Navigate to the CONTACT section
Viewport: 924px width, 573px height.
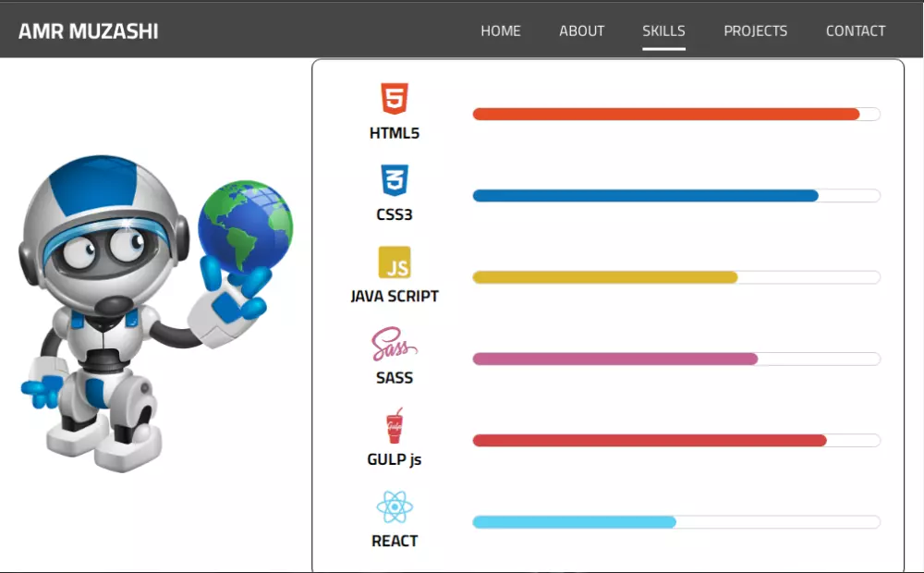855,30
